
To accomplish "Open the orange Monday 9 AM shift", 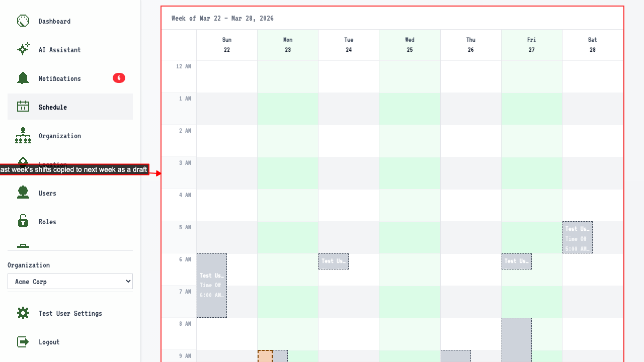I will pyautogui.click(x=265, y=356).
